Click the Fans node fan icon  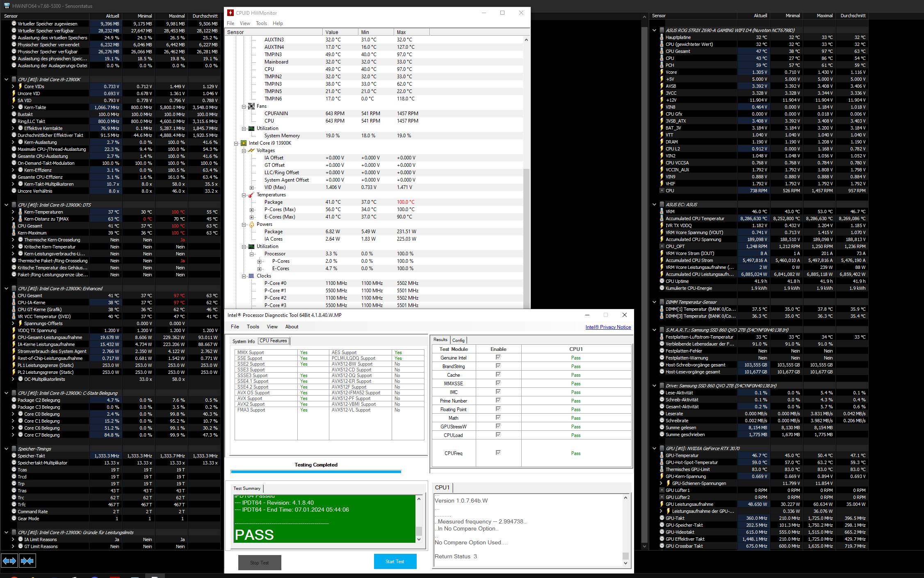tap(251, 106)
